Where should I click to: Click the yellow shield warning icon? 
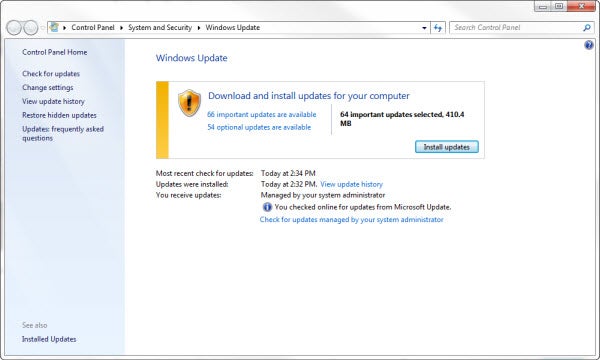tap(189, 103)
